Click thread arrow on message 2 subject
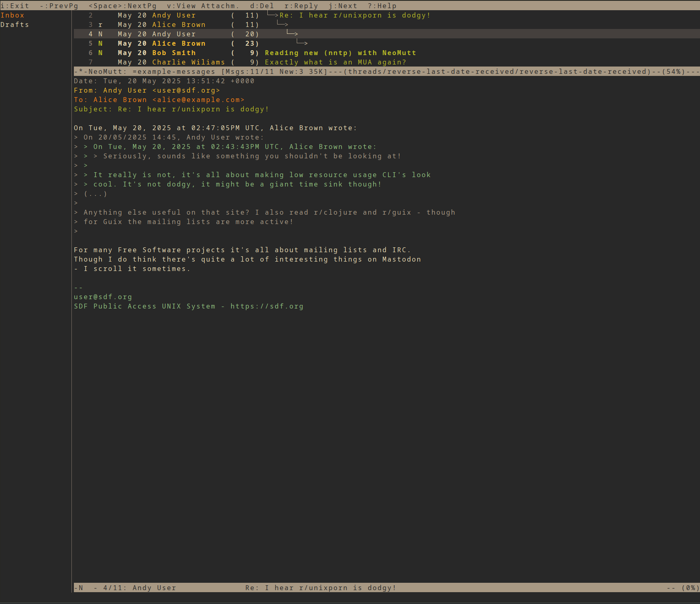Screen dimensions: 700x604 coord(273,15)
